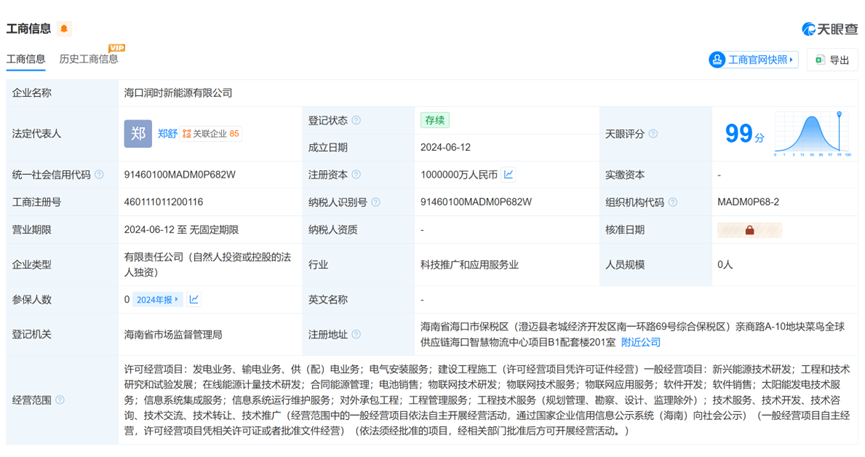Click trend chart icon beside 注册资本 amount

coord(508,175)
